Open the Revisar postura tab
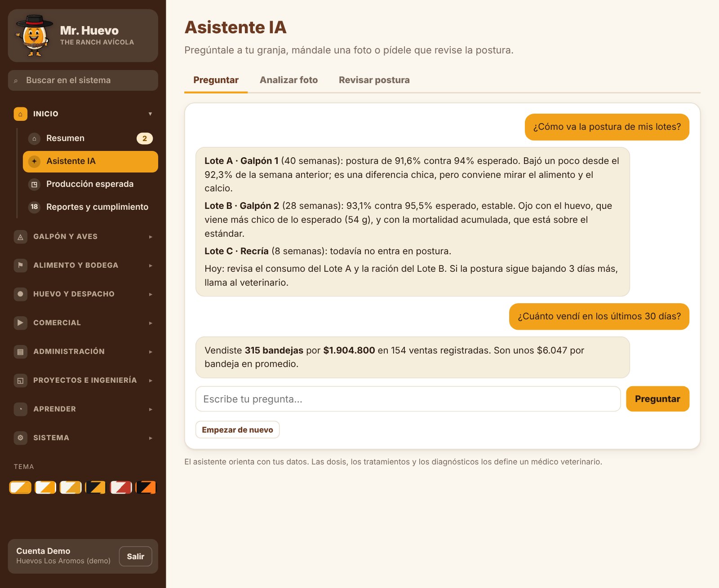This screenshot has height=588, width=719. [374, 80]
